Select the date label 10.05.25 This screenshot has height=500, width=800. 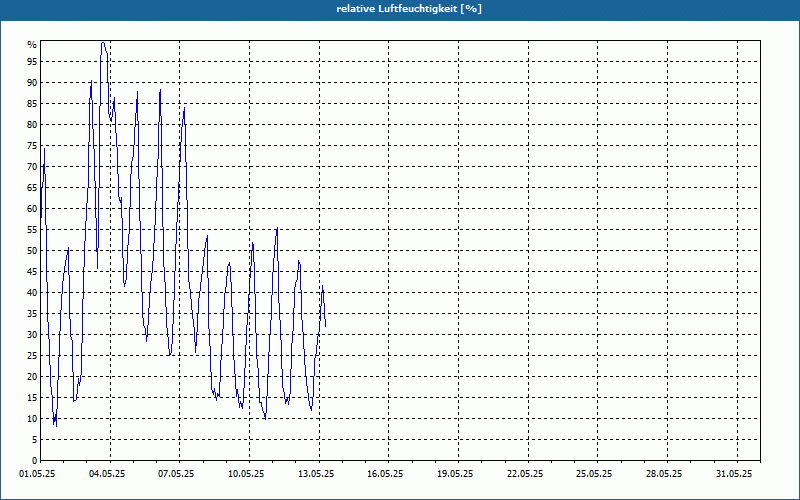pos(246,474)
